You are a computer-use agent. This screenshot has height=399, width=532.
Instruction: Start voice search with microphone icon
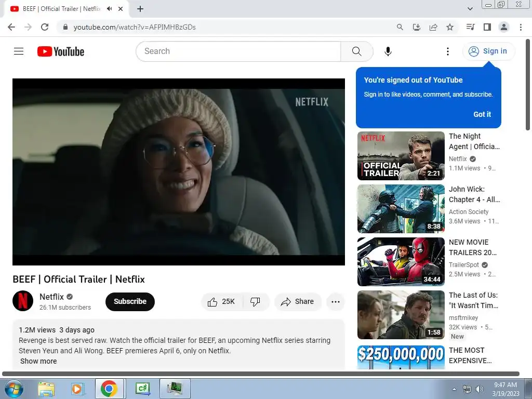(x=388, y=51)
